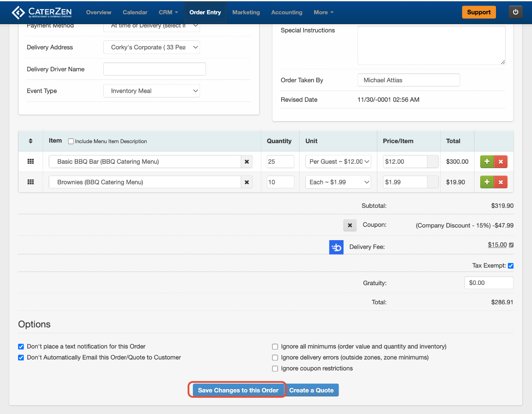Open the Each ~ $1.99 unit dropdown
The height and width of the screenshot is (414, 532).
pyautogui.click(x=338, y=182)
